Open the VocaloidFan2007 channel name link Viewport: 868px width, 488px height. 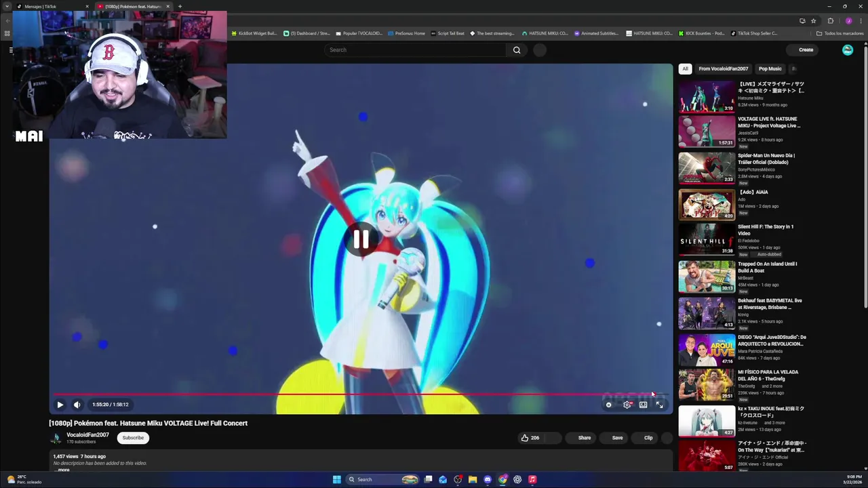tap(87, 435)
